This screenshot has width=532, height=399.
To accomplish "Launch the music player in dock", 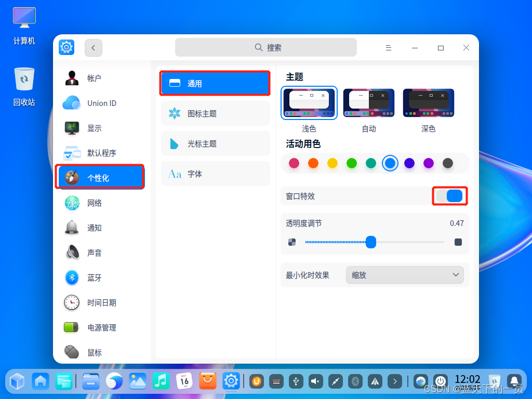I will tap(161, 381).
